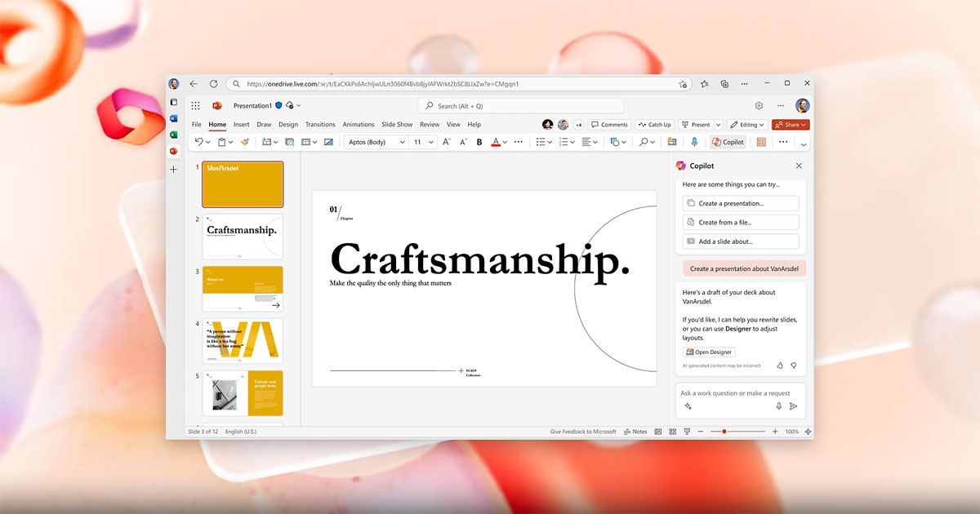Switch to Slide Sorter view icon
This screenshot has height=514, width=980.
point(672,432)
